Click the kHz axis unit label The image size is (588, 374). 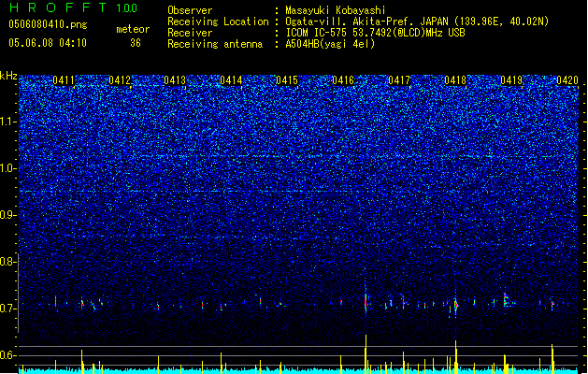(8, 76)
